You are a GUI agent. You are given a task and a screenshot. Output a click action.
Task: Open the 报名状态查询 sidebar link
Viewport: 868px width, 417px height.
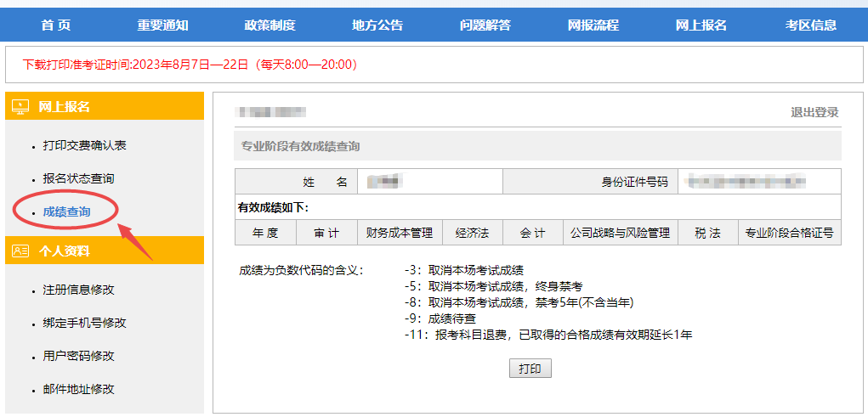78,179
